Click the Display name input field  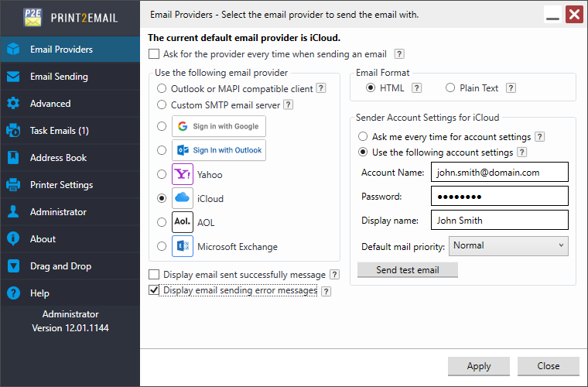click(500, 220)
